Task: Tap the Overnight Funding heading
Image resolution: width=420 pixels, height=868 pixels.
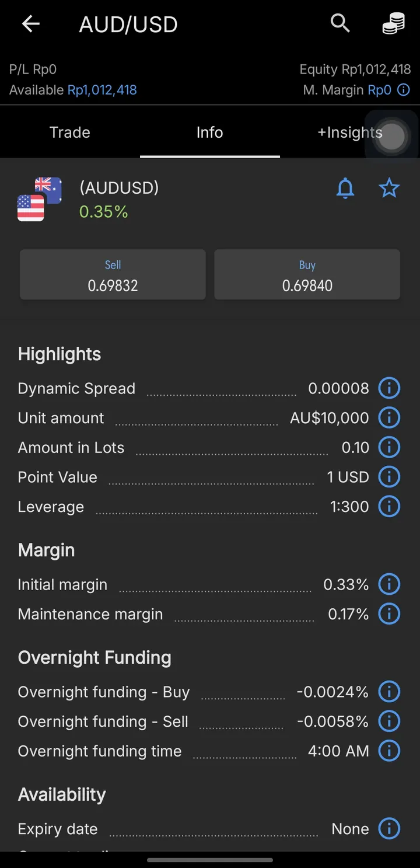Action: (94, 658)
